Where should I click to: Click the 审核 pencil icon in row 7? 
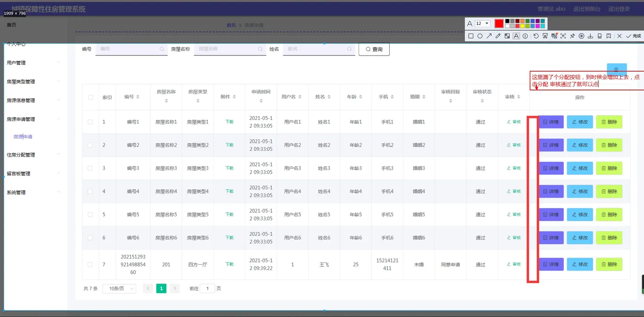(x=509, y=264)
